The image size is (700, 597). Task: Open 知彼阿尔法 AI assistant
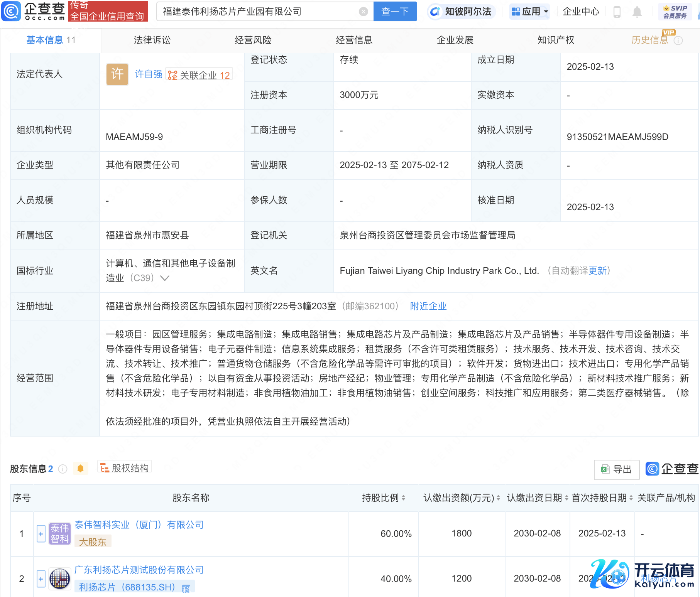(x=462, y=12)
